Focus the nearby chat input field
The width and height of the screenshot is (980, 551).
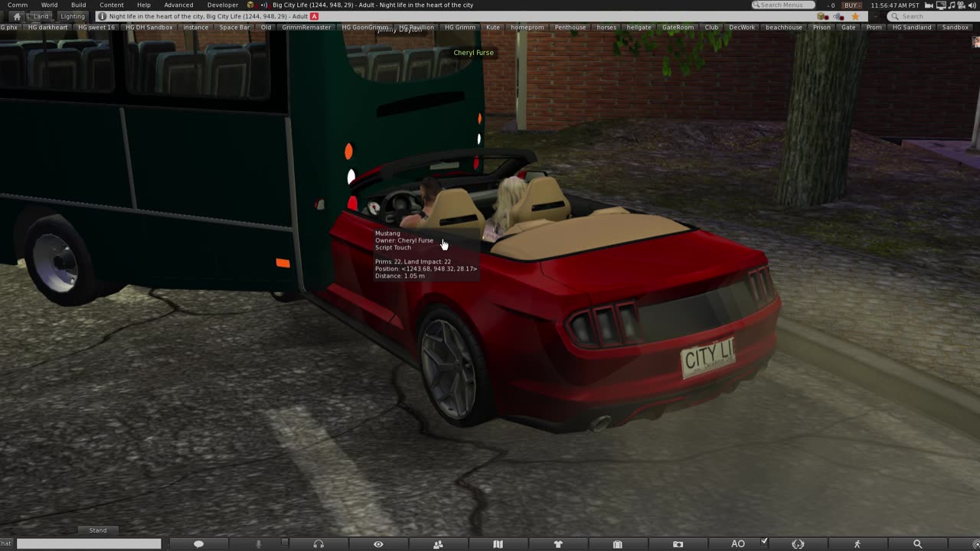89,543
